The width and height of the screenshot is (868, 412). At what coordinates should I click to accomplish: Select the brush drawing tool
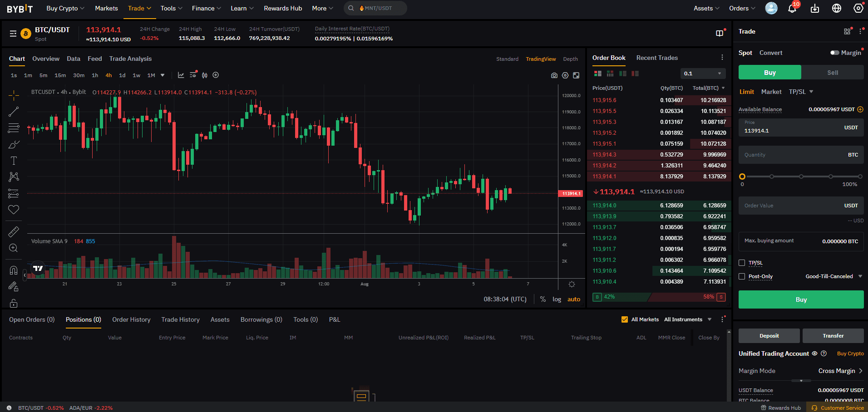[14, 144]
